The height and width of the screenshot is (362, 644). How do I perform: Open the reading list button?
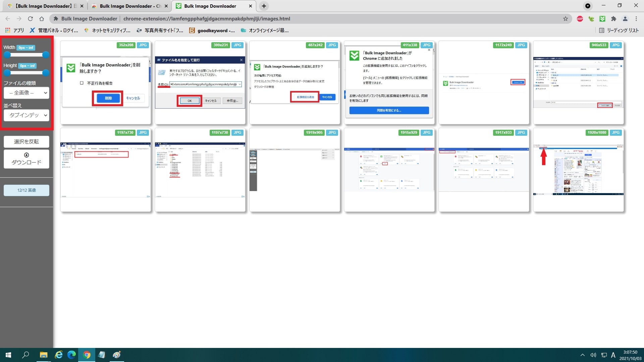619,30
